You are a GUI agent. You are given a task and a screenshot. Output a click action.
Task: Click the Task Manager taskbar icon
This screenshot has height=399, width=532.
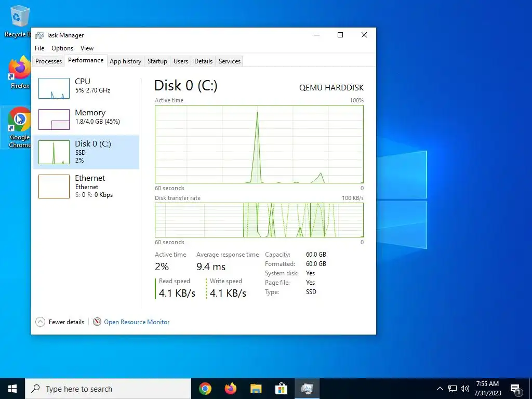[x=307, y=389]
